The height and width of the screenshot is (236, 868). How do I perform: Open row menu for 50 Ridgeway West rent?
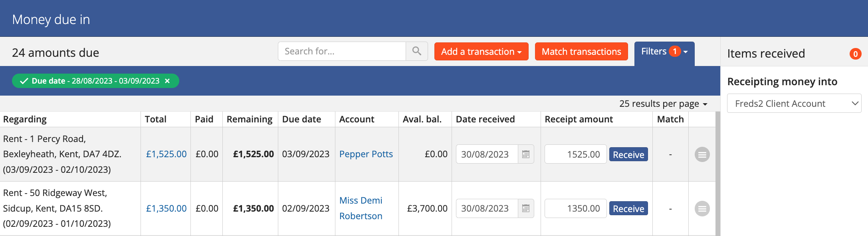702,208
